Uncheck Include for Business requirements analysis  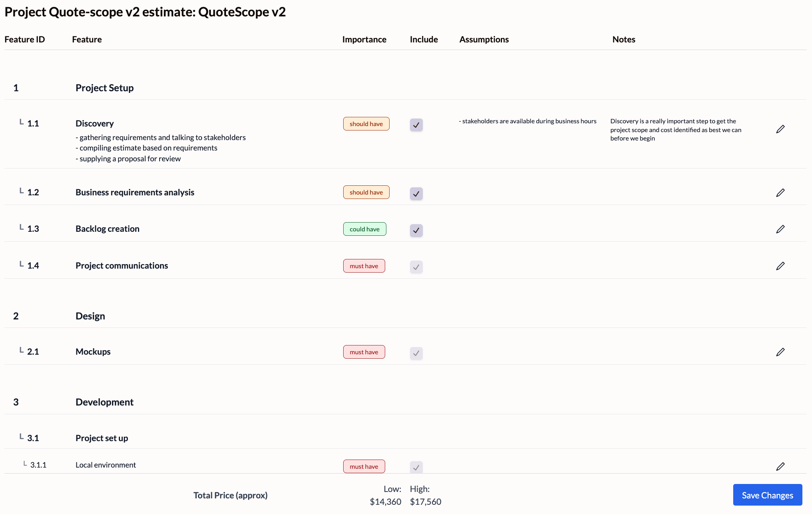click(x=416, y=194)
